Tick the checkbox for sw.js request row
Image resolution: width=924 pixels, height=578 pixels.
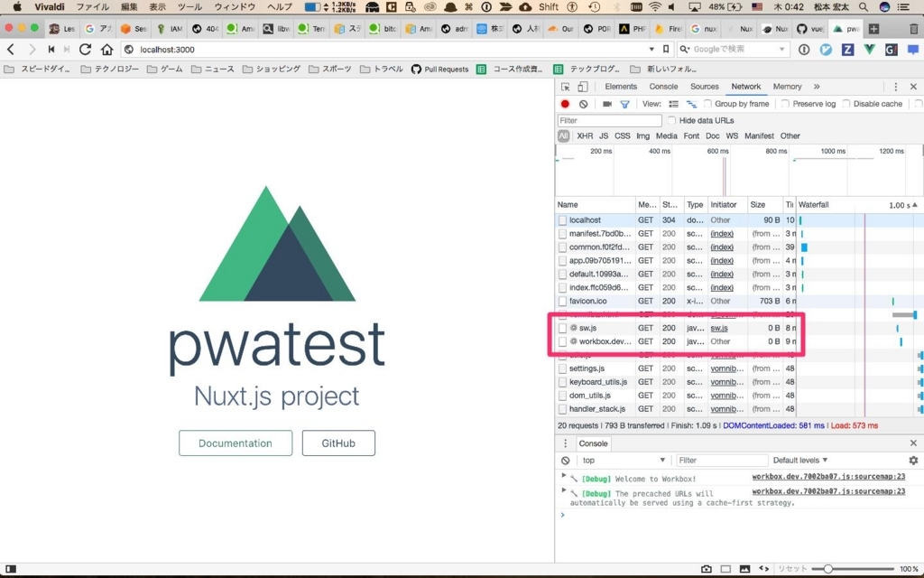click(563, 328)
